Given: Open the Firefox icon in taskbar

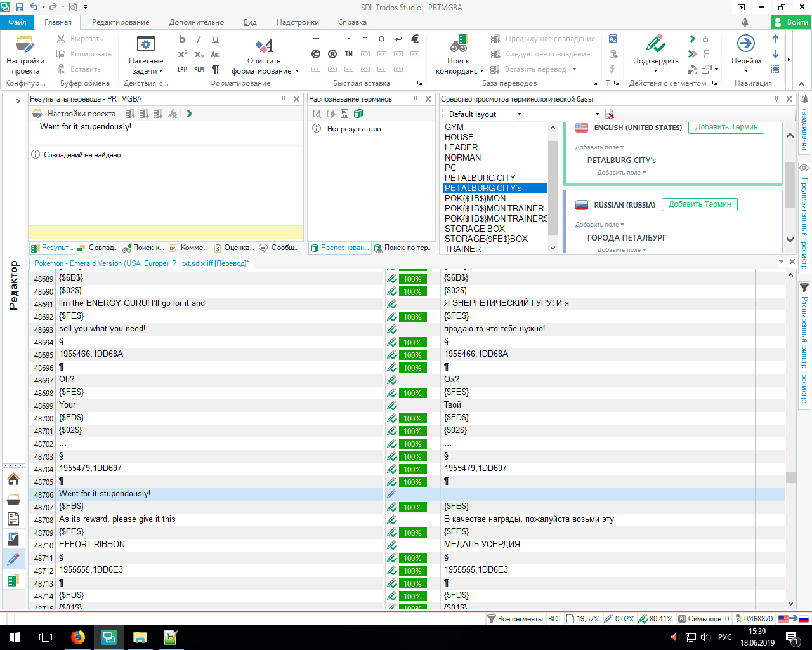Looking at the screenshot, I should [78, 637].
